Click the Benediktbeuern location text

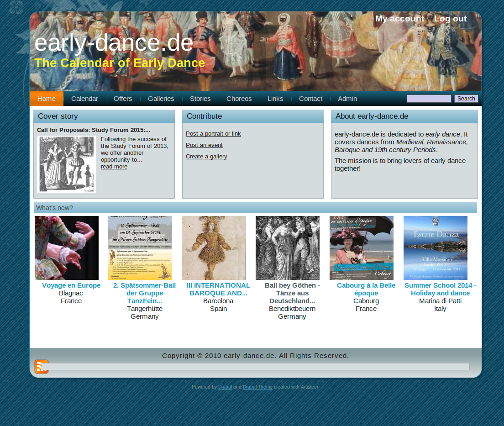point(292,309)
